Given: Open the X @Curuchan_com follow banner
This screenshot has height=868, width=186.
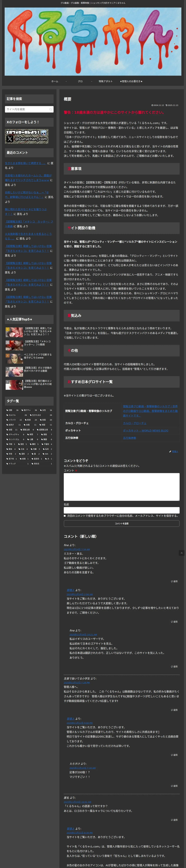Looking at the screenshot, I should (27, 136).
